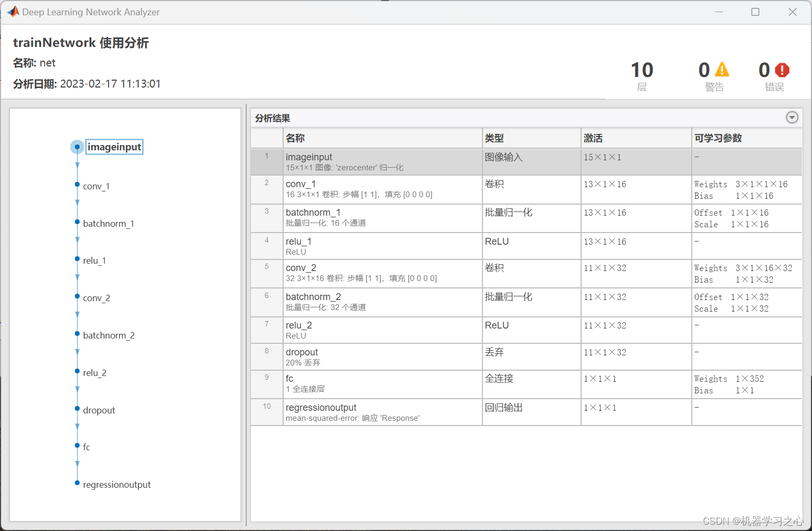Click the 15×1×1 activation cell

(x=636, y=162)
